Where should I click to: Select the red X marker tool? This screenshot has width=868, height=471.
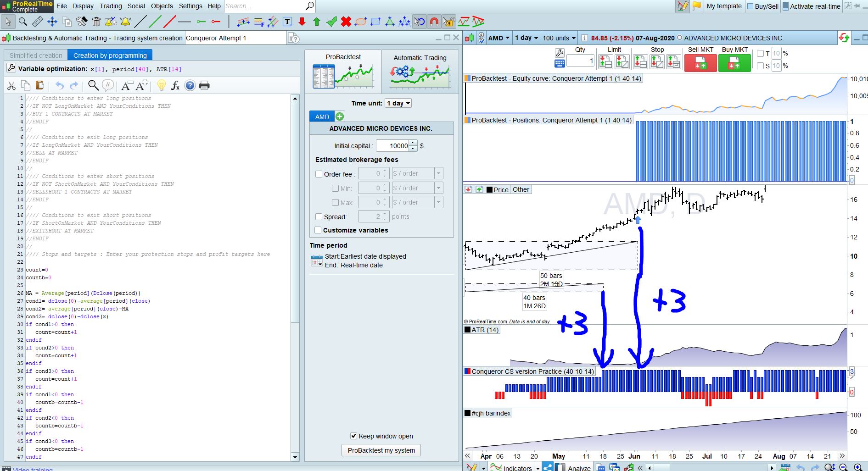346,22
